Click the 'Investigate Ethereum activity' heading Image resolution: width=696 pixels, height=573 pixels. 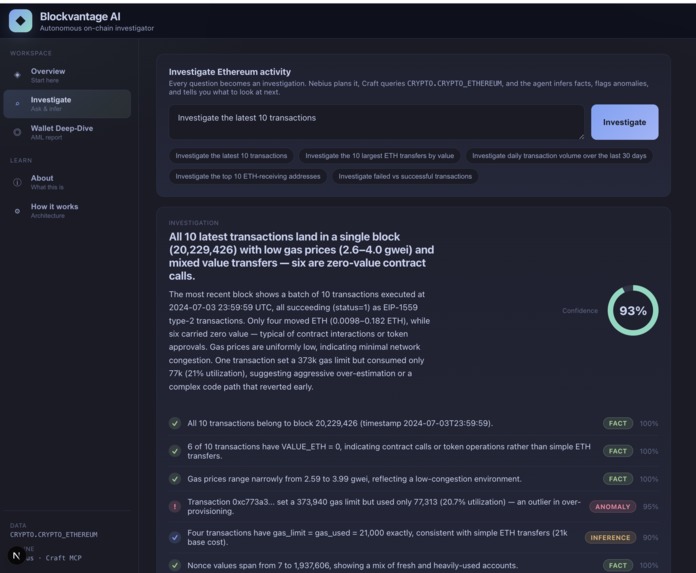point(229,72)
